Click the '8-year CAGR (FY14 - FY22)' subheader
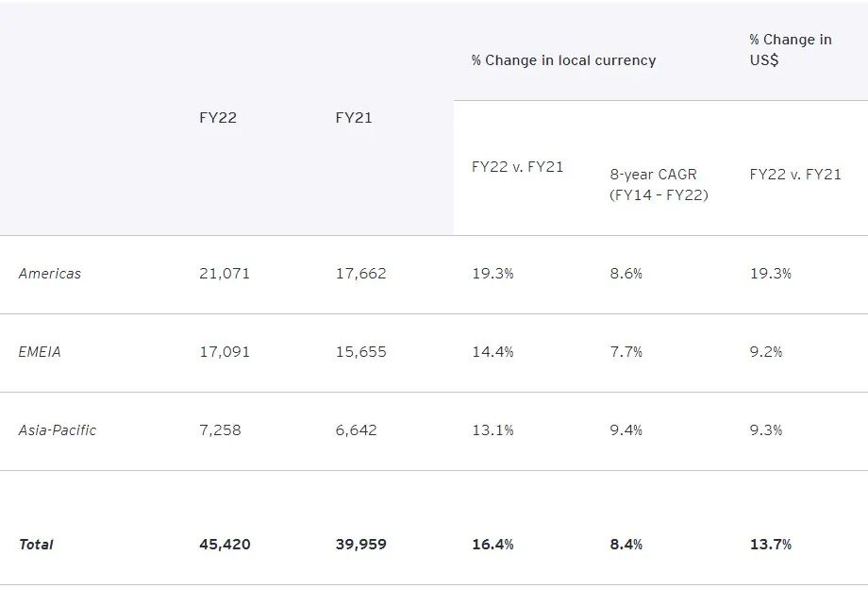 click(659, 185)
